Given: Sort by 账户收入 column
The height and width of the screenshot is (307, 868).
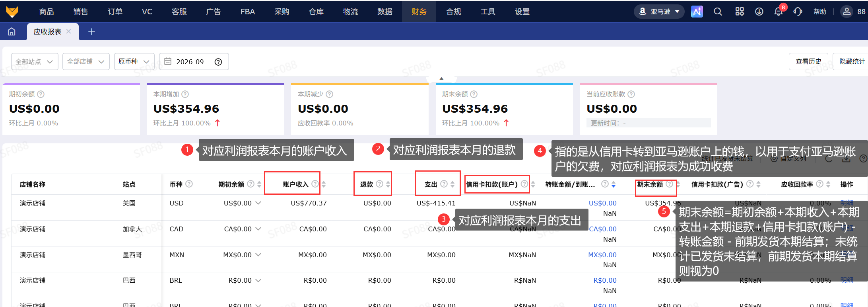Looking at the screenshot, I should click(324, 184).
